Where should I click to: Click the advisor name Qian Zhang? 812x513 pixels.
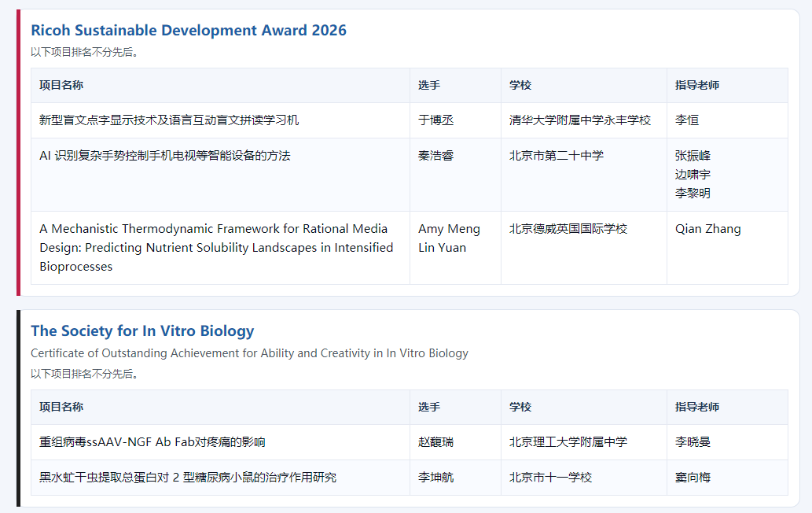pos(707,229)
